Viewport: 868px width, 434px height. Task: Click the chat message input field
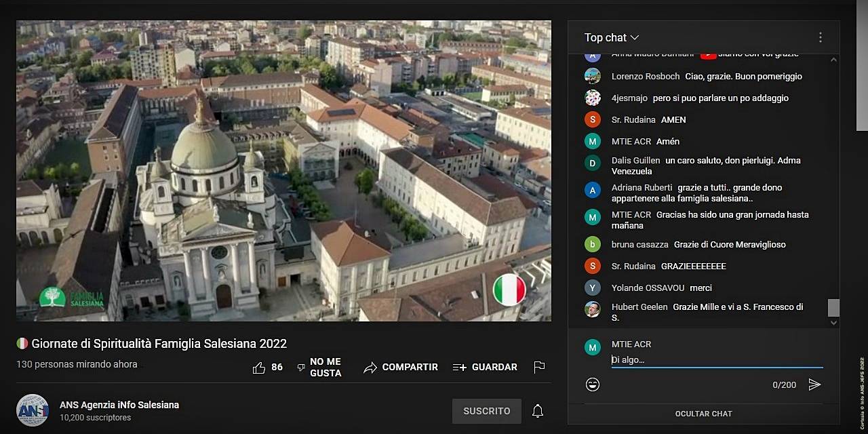tap(717, 360)
